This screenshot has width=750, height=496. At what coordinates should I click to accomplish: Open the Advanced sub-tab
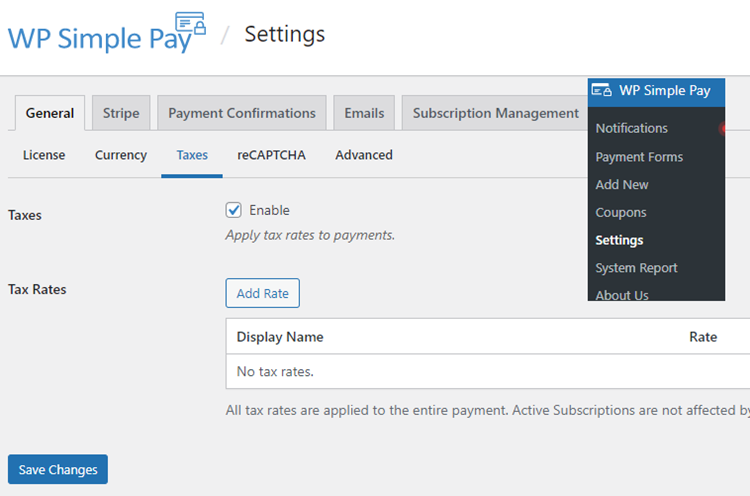click(x=364, y=155)
